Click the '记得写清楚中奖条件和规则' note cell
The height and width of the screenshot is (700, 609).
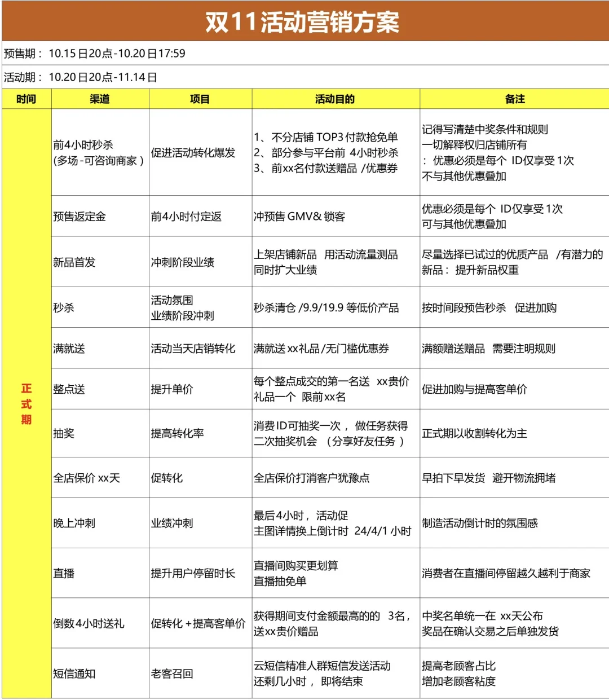point(514,152)
